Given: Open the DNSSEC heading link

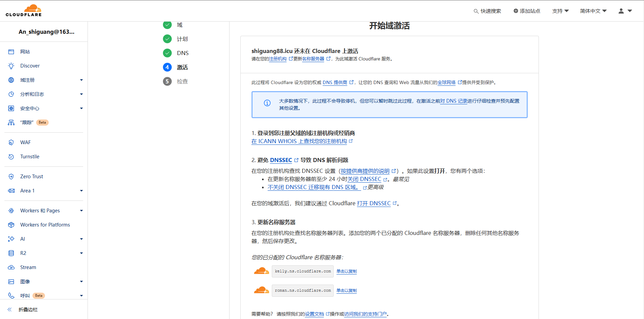Looking at the screenshot, I should (x=281, y=160).
